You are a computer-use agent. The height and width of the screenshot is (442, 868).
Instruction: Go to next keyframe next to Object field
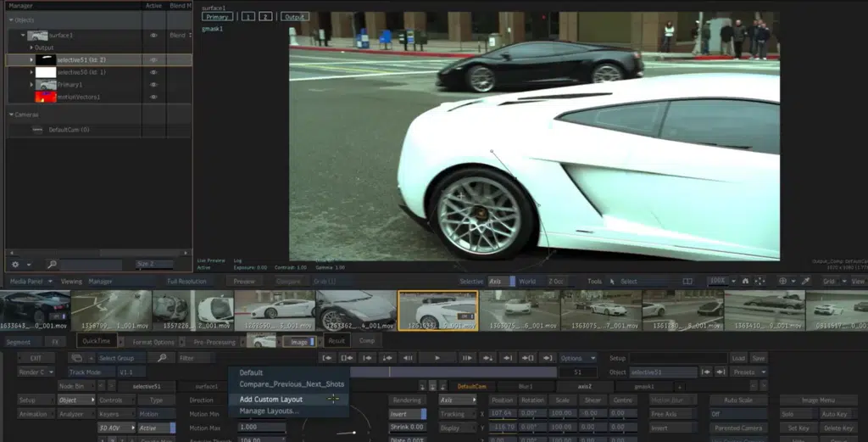tap(721, 372)
